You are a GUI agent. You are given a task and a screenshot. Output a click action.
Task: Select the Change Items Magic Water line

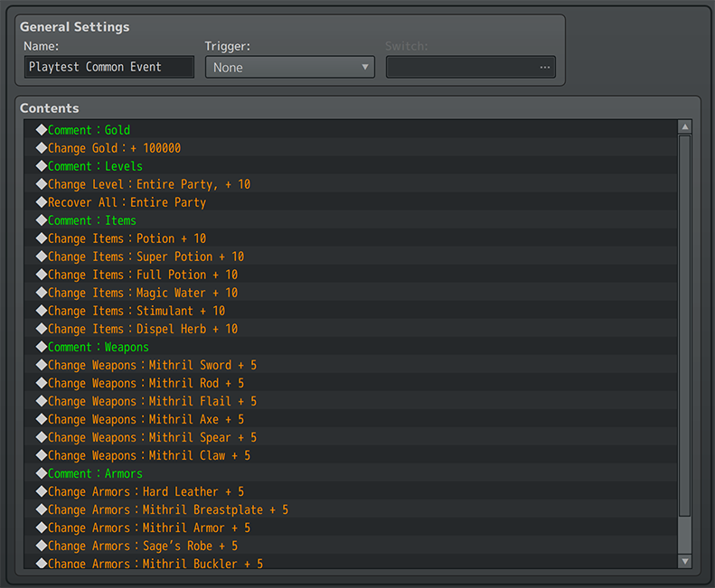(351, 293)
